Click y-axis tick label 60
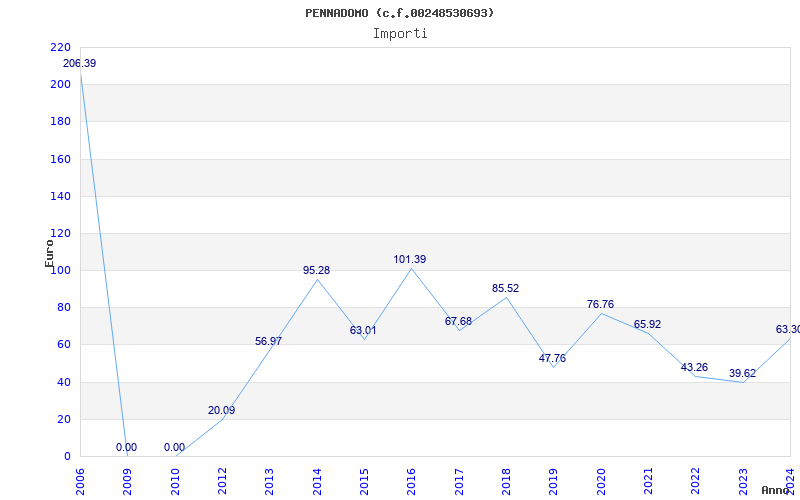This screenshot has height=500, width=800. coord(63,345)
